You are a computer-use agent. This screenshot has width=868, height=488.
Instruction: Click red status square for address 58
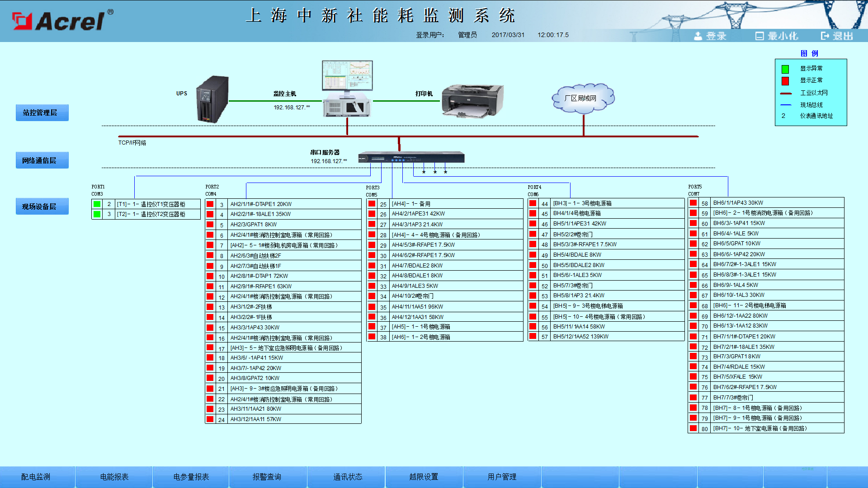click(693, 203)
